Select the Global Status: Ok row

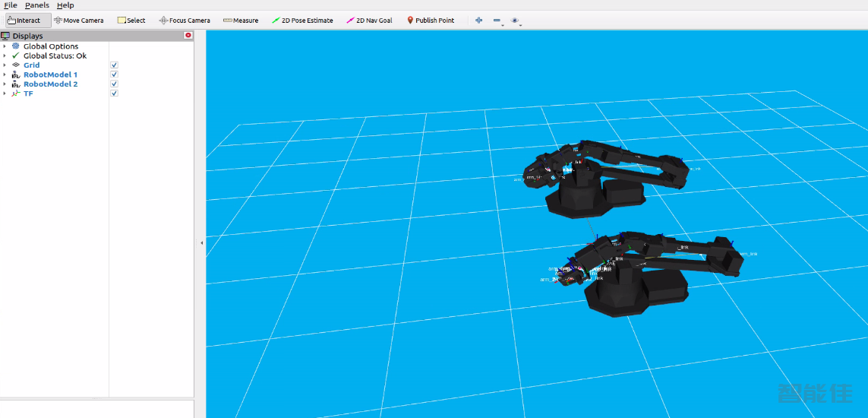(x=54, y=55)
